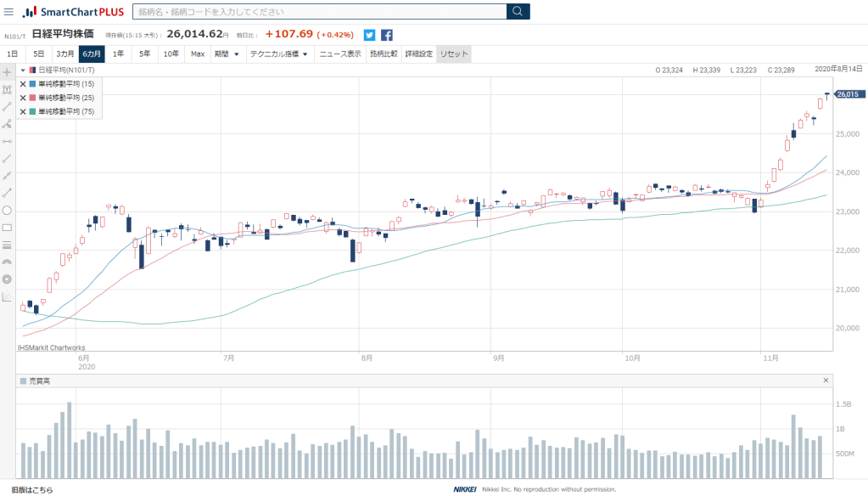The width and height of the screenshot is (868, 496).
Task: Select the circle drawing tool
Action: pos(7,210)
